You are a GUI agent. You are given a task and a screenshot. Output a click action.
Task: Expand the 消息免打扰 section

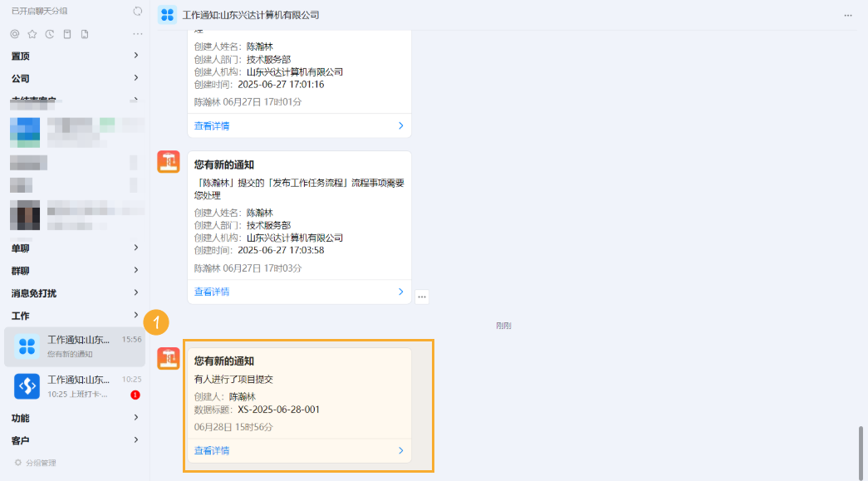tap(75, 292)
